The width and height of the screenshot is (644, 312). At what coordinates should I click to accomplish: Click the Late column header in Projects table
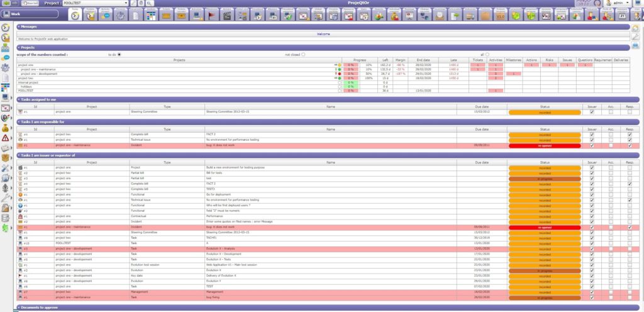tap(453, 60)
